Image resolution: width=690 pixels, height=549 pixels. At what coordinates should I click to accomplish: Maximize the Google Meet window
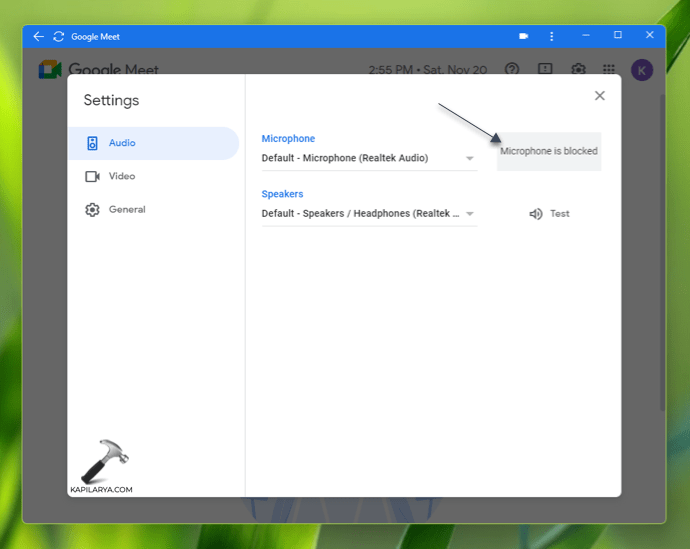coord(618,35)
